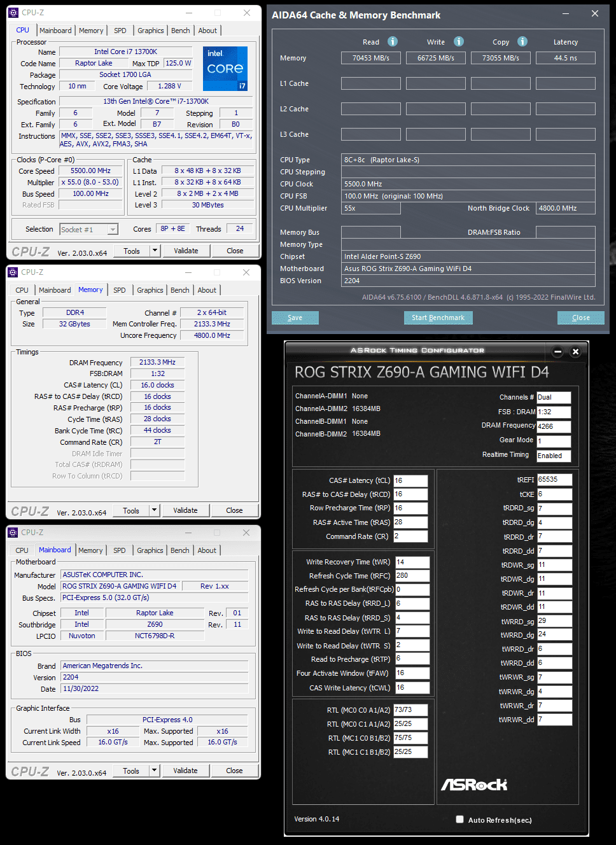
Task: Open the SPD tab in top CPU-Z window
Action: point(120,31)
